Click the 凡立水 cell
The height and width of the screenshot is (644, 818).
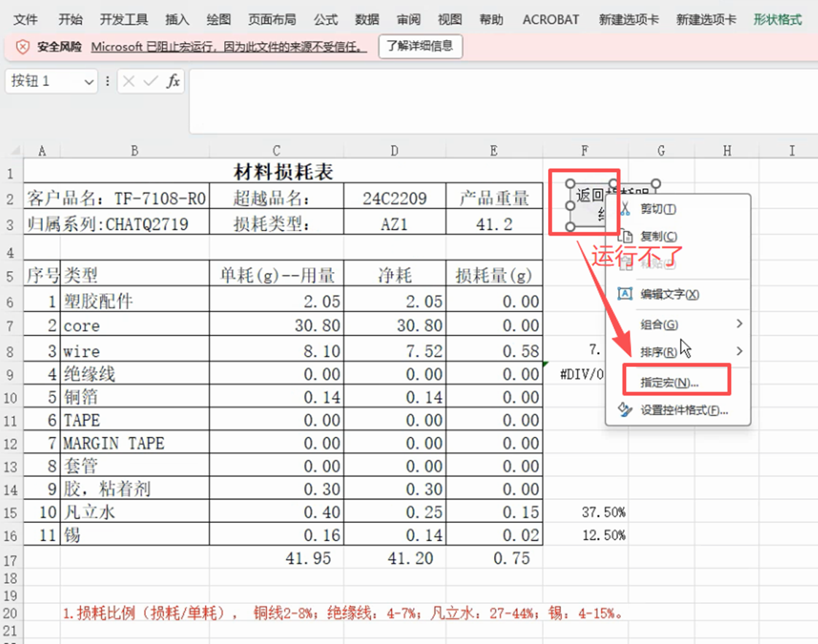pyautogui.click(x=134, y=512)
